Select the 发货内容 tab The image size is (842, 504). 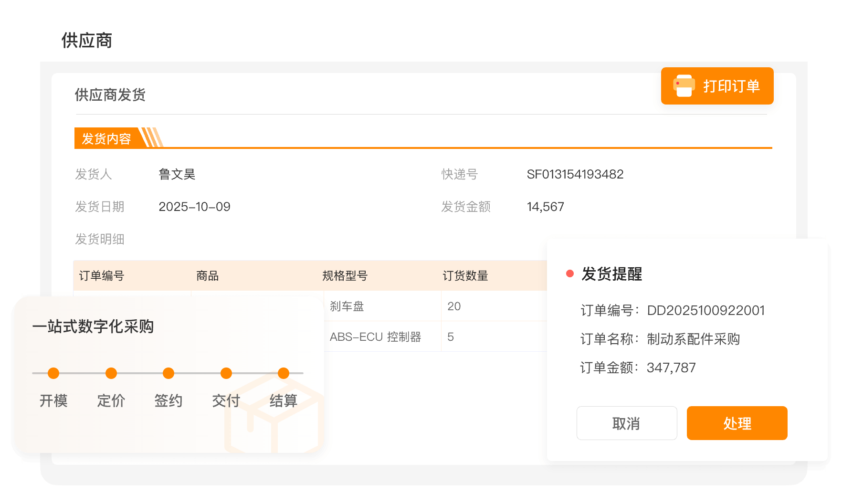(x=106, y=138)
